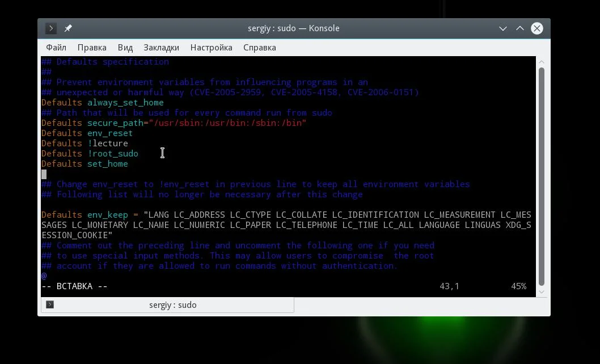This screenshot has height=364, width=600.
Task: Click the secure_path value string
Action: 227,123
